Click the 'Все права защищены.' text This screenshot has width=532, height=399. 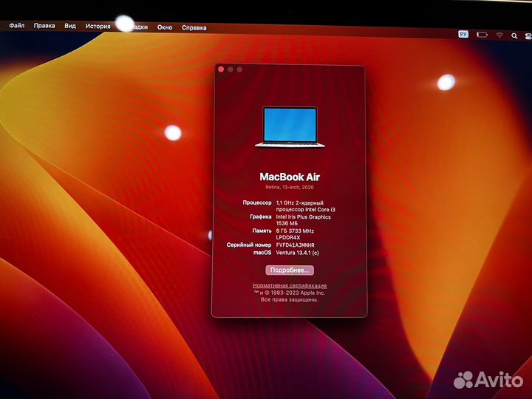pos(290,299)
